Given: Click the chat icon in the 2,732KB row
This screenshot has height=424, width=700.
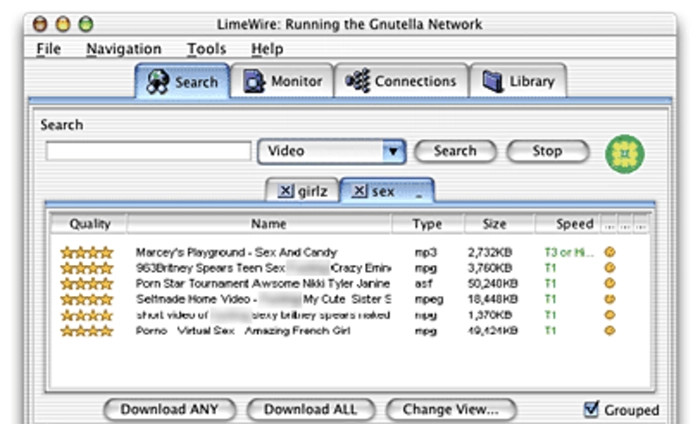Looking at the screenshot, I should [x=610, y=252].
